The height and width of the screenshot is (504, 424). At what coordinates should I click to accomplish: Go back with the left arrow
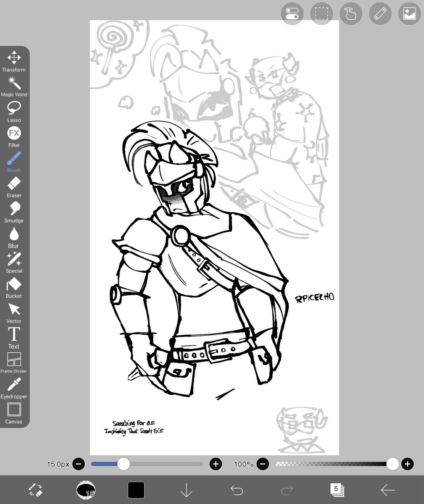[x=387, y=490]
